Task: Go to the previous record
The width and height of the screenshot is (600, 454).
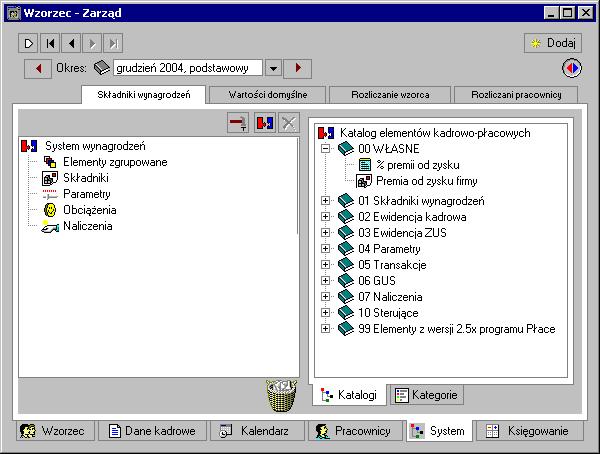Action: [x=71, y=43]
